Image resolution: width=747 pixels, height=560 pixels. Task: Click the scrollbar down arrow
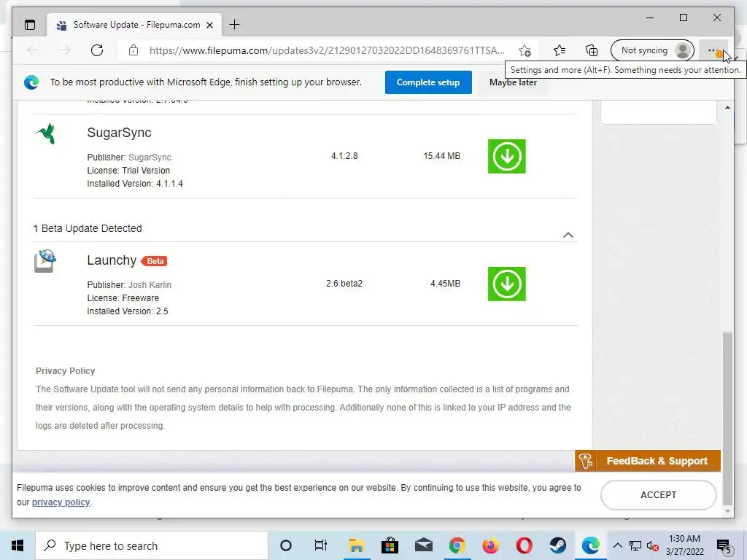tap(727, 511)
